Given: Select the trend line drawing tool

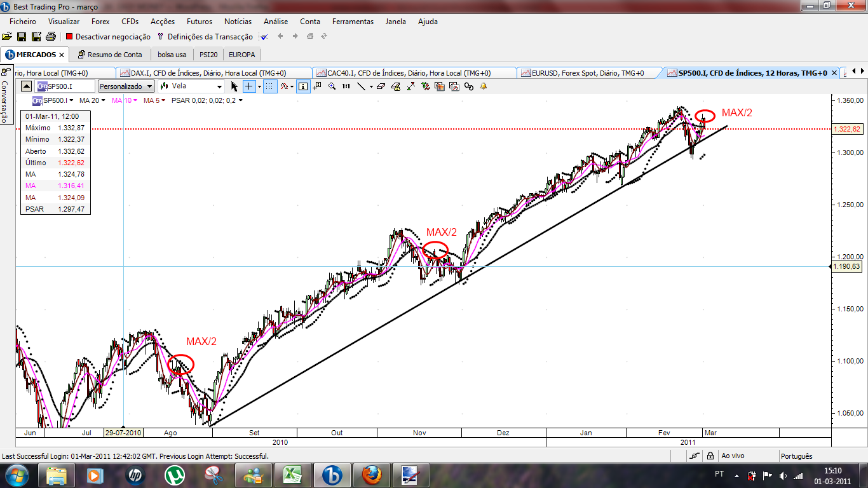Looking at the screenshot, I should pos(361,86).
